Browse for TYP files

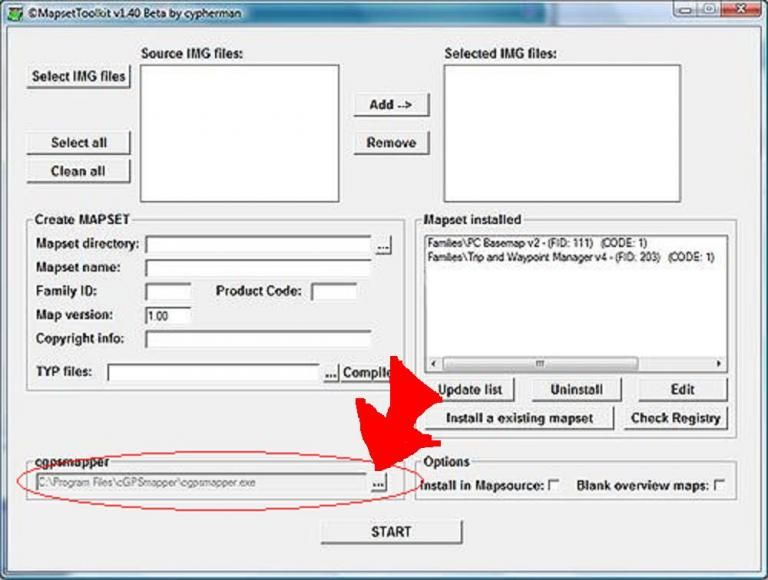coord(331,373)
